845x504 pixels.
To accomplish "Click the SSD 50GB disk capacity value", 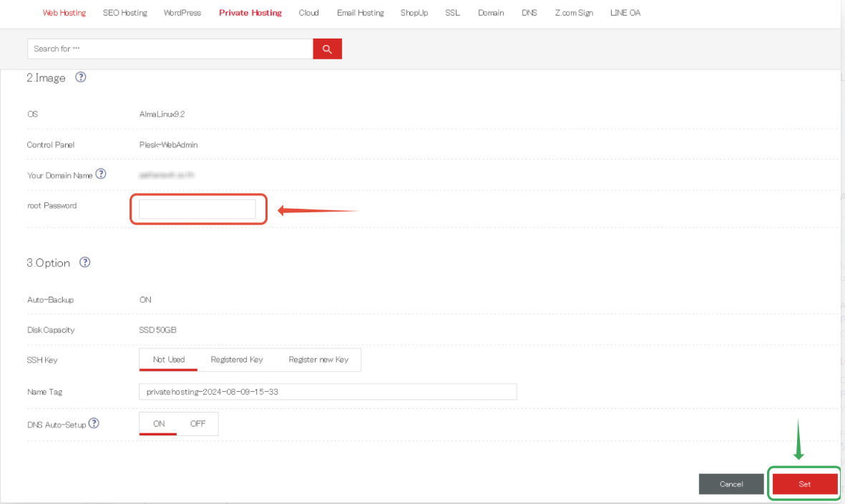I will pyautogui.click(x=157, y=330).
